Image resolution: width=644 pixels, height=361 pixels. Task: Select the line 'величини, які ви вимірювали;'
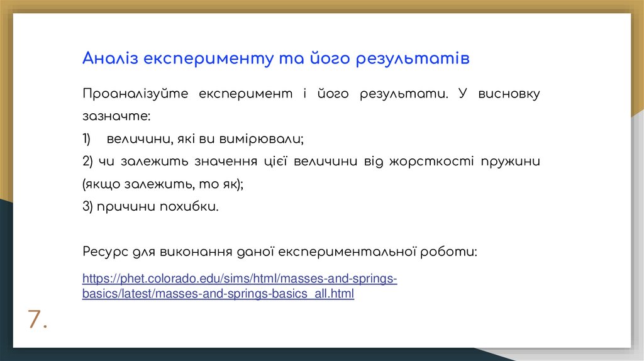pos(205,139)
